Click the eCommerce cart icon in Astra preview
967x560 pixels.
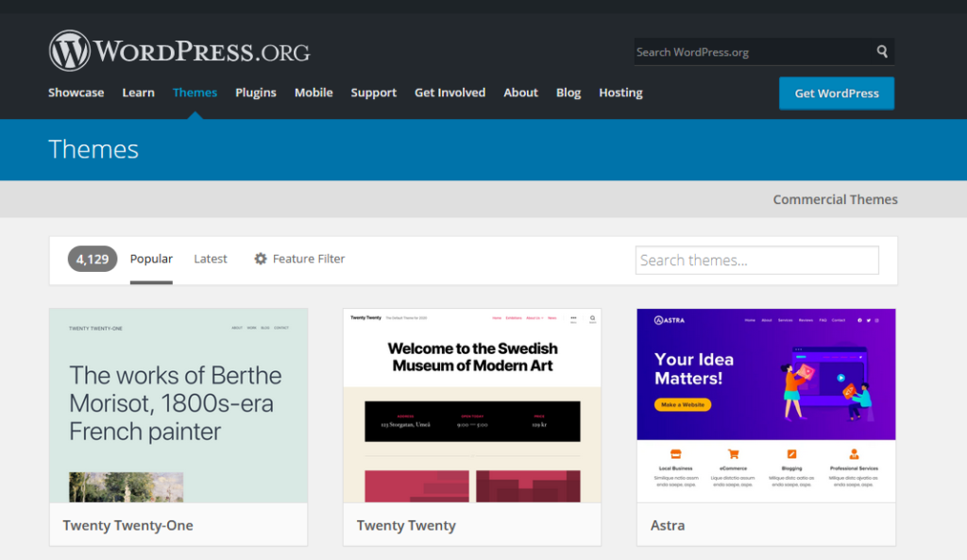(x=733, y=454)
